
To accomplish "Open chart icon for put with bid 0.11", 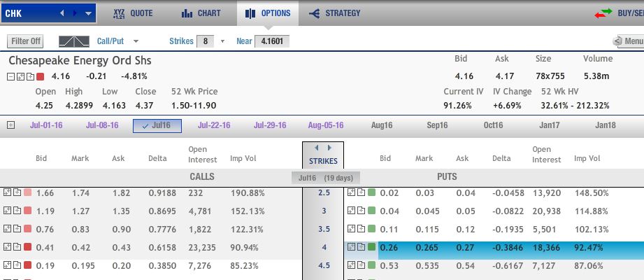I will pos(351,229).
